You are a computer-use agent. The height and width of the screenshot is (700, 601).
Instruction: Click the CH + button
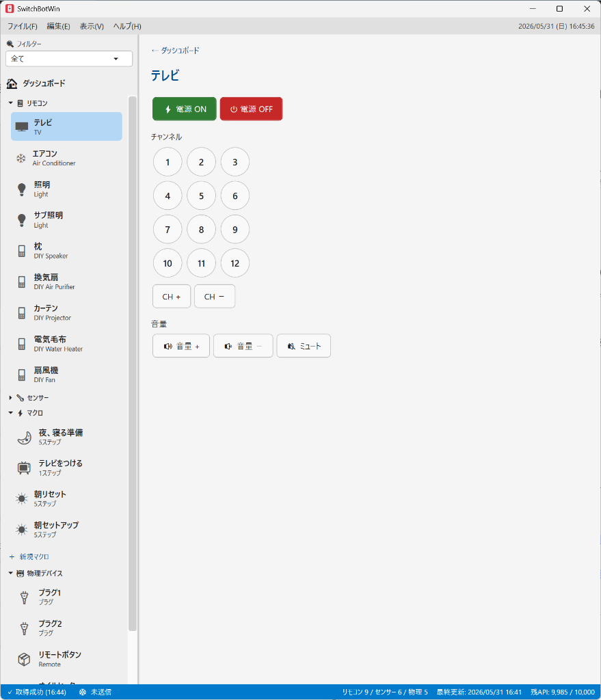coord(172,297)
